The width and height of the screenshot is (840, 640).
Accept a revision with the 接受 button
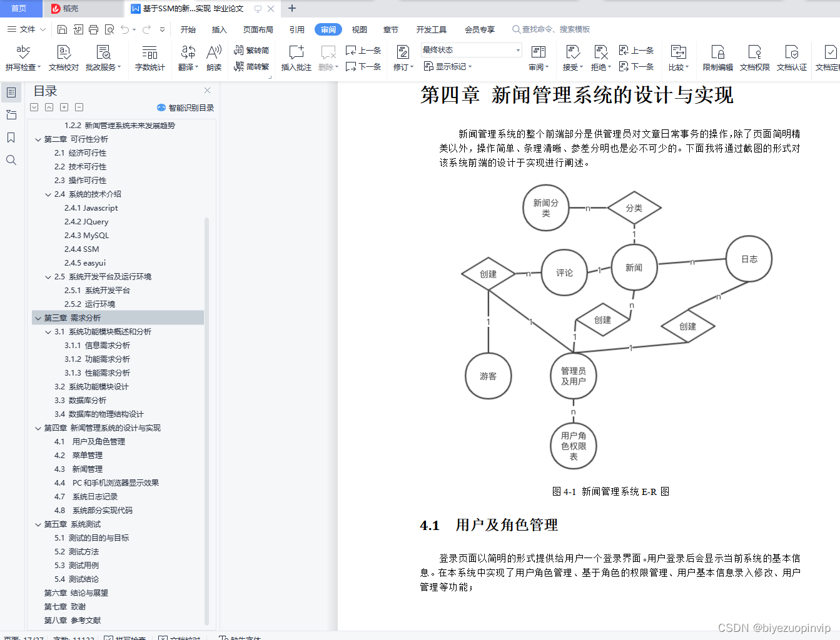572,56
